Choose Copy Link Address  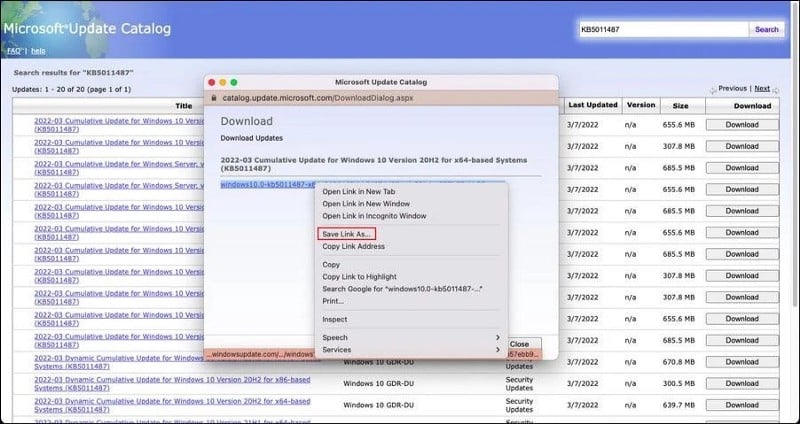[353, 247]
